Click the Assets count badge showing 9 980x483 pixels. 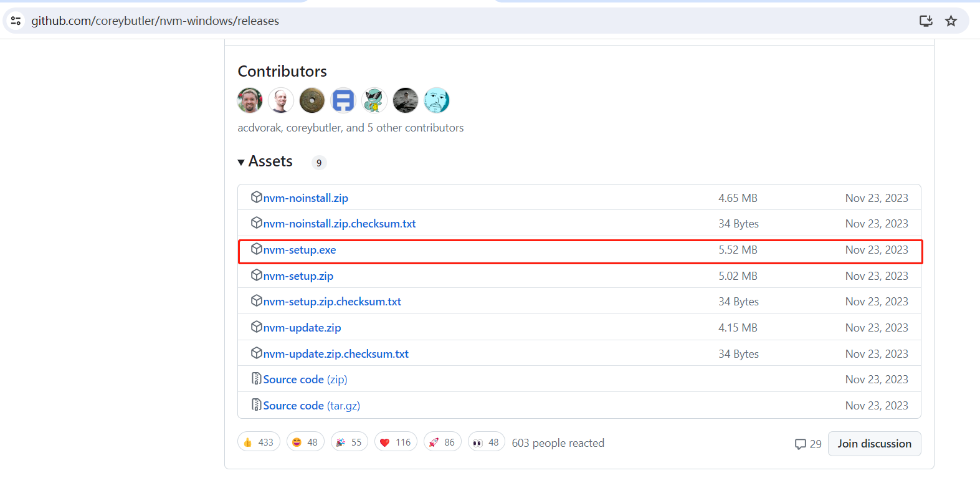319,163
